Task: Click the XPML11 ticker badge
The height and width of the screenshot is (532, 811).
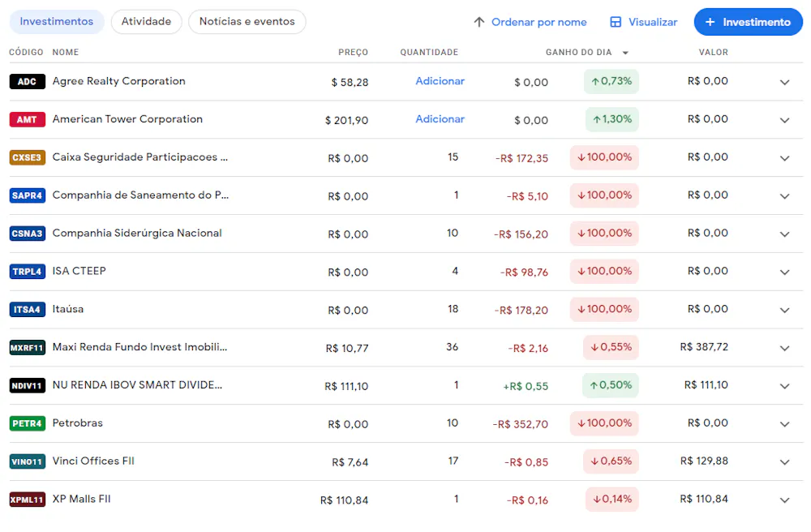Action: pos(27,500)
